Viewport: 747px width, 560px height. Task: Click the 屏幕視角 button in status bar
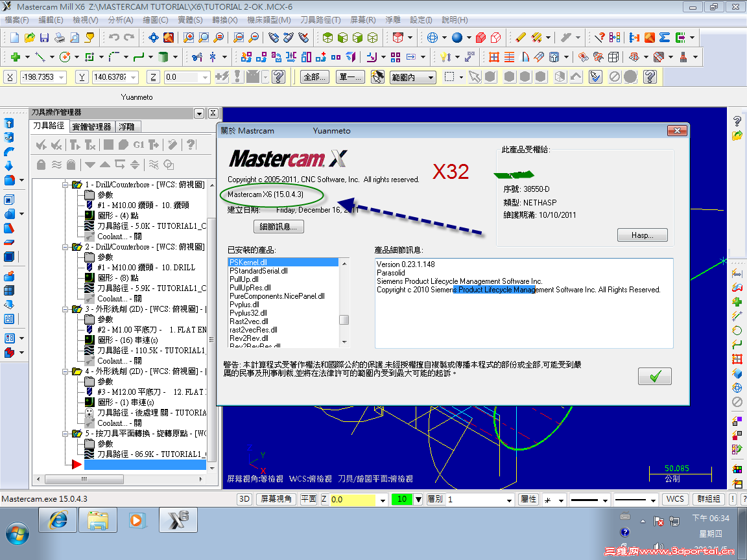point(276,499)
